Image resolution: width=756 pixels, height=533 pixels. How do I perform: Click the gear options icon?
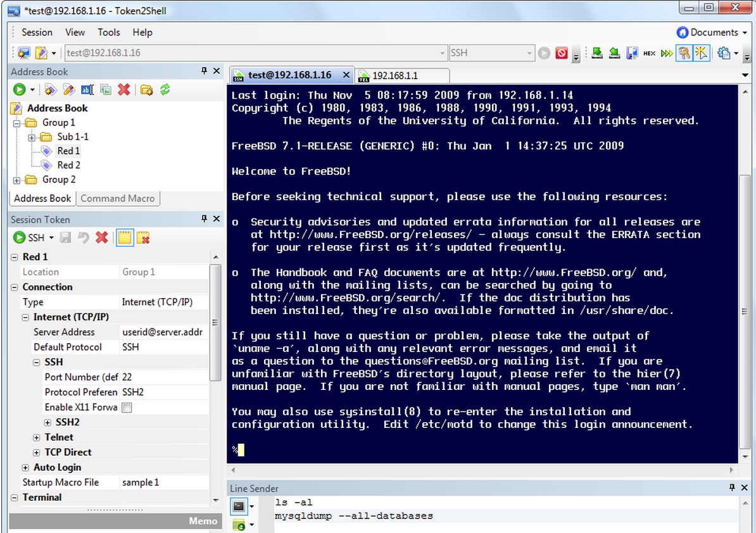click(x=723, y=53)
